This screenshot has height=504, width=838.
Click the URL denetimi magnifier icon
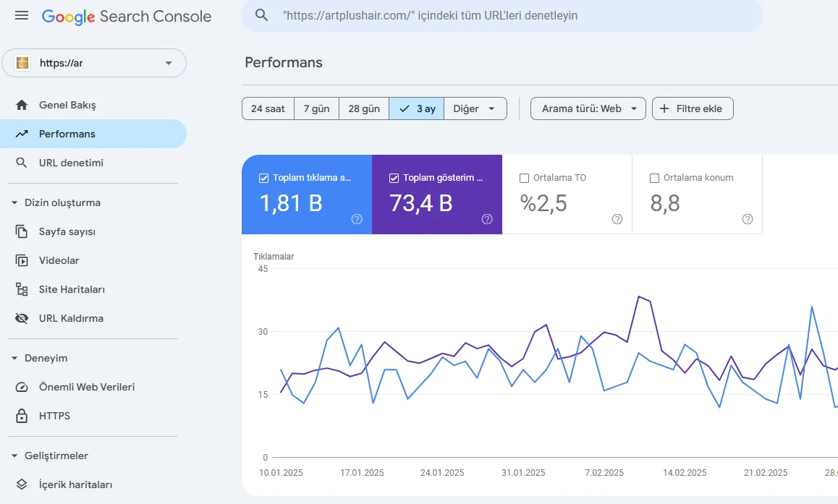22,162
